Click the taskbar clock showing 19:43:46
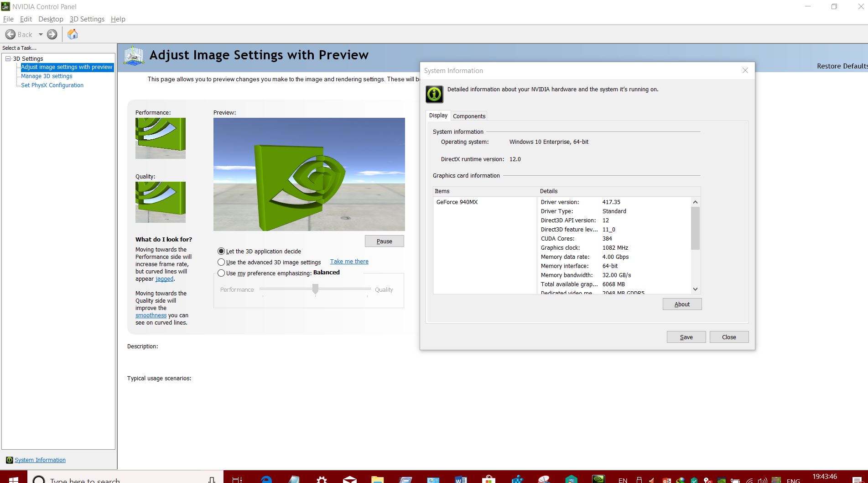Screen dimensions: 868x483 (x=824, y=477)
